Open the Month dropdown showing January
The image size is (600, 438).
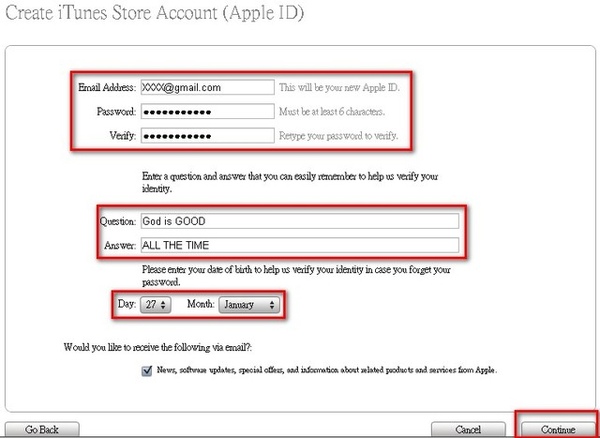point(249,304)
